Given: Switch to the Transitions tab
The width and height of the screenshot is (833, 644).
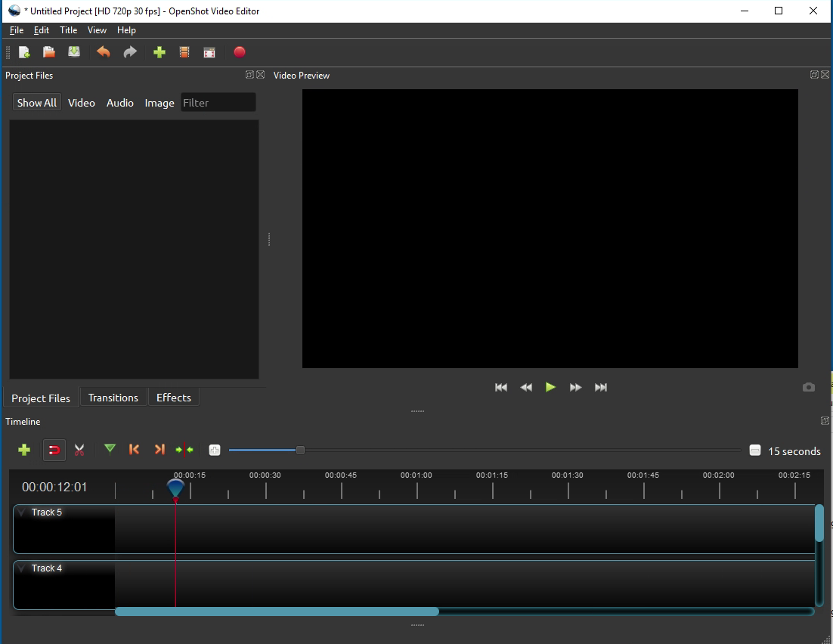Looking at the screenshot, I should tap(113, 398).
